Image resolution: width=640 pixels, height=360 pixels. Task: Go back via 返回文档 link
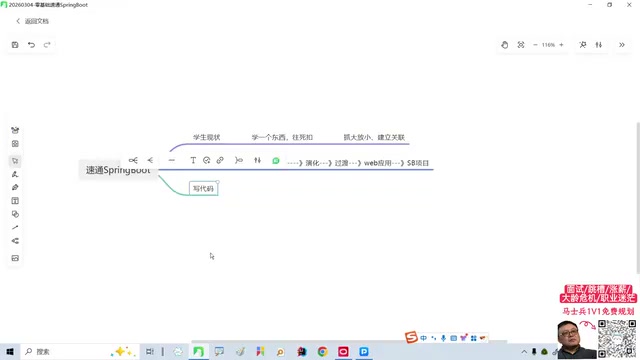(x=33, y=21)
